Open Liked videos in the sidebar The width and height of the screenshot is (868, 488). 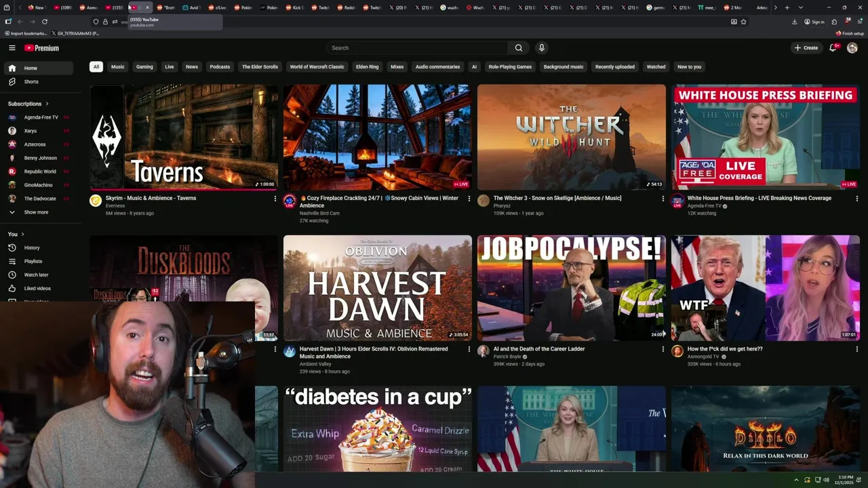(39, 288)
